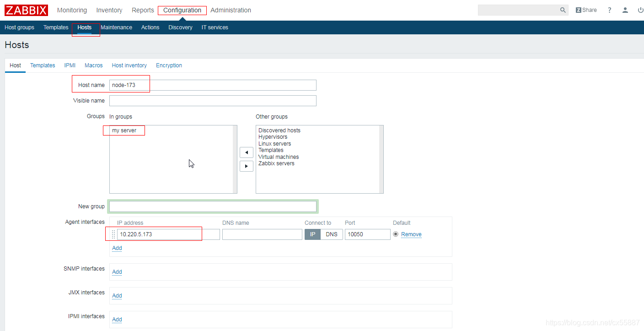The width and height of the screenshot is (644, 331).
Task: Open the Administration menu
Action: [x=231, y=10]
